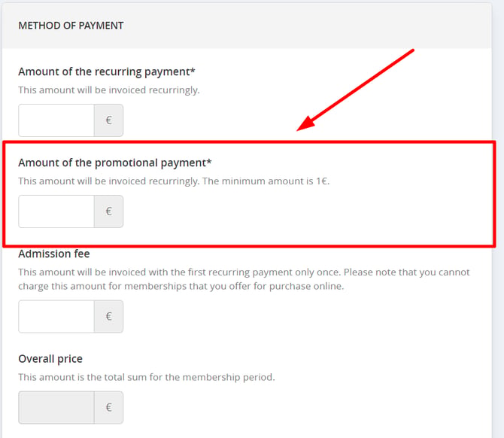Image resolution: width=504 pixels, height=438 pixels.
Task: Click 'This amount will be invoiced recurringly.' under recurring payment
Action: [108, 90]
